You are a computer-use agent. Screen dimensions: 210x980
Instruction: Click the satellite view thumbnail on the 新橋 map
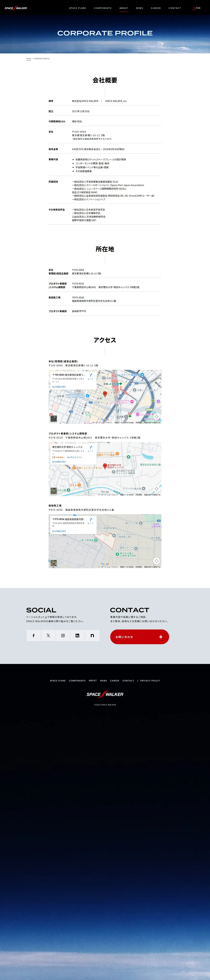[54, 419]
